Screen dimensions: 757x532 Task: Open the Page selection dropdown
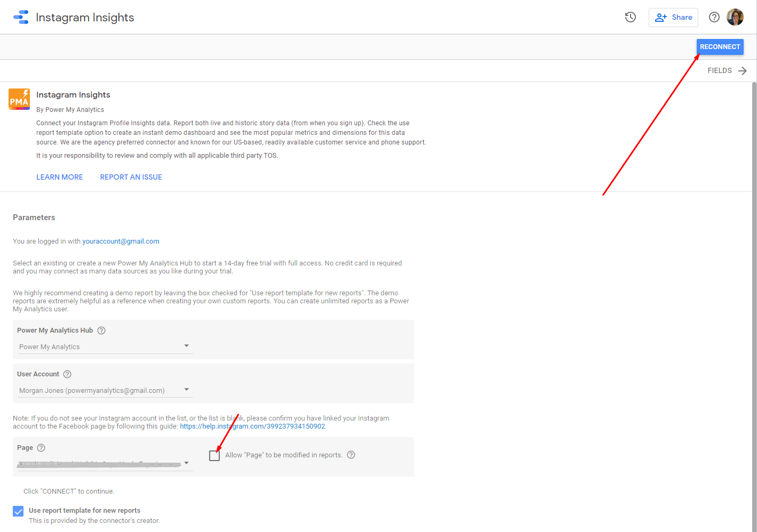point(105,464)
